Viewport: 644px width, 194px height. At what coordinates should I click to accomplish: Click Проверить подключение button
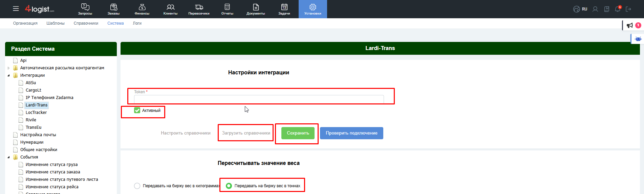(351, 133)
